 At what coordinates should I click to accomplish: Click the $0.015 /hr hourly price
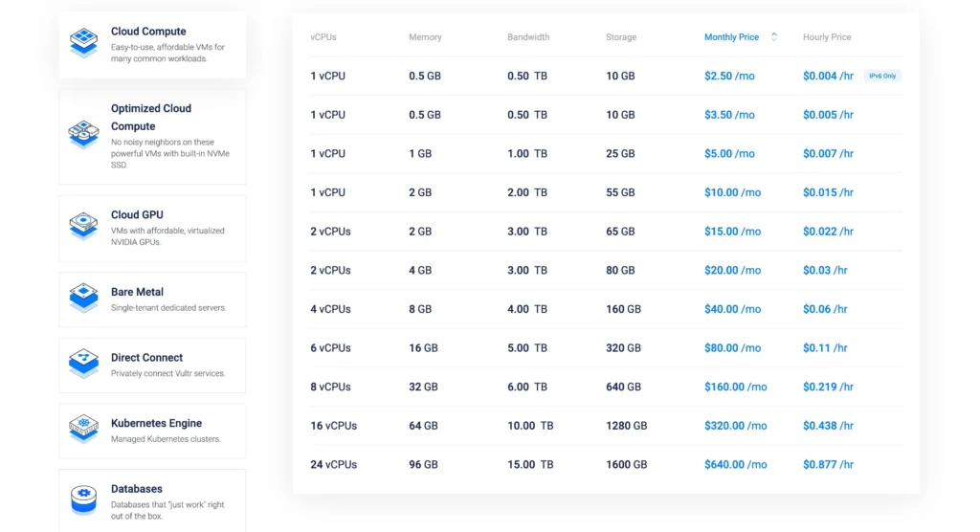(x=828, y=192)
